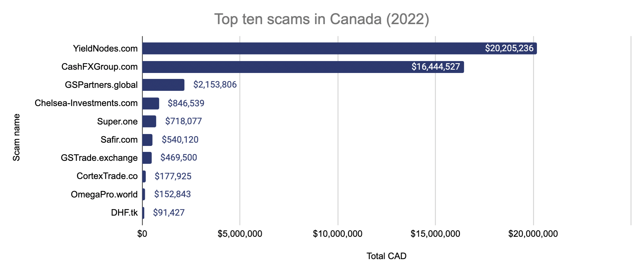The width and height of the screenshot is (644, 274).
Task: Click the $20,205,236 data label
Action: (x=509, y=48)
